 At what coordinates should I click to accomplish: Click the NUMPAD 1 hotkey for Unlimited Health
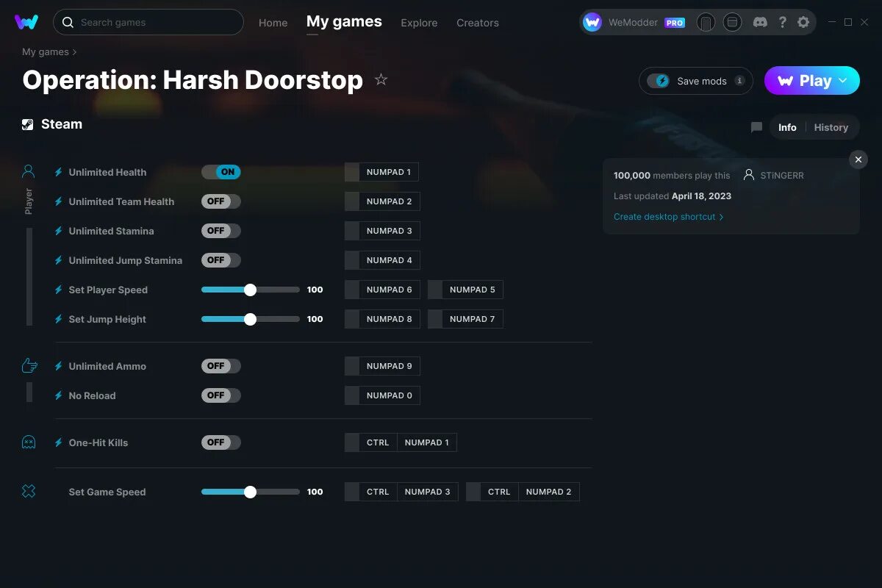381,172
